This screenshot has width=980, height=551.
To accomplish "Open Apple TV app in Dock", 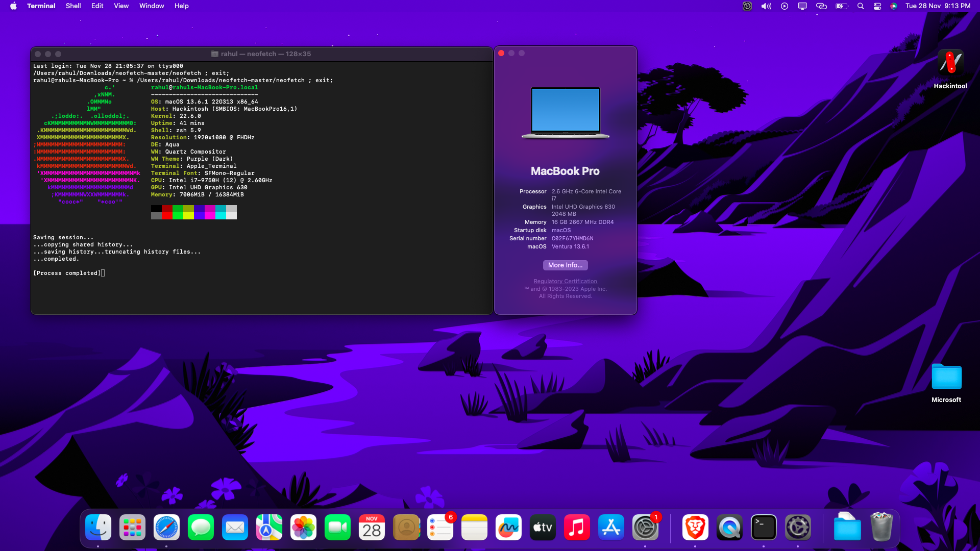I will click(543, 528).
